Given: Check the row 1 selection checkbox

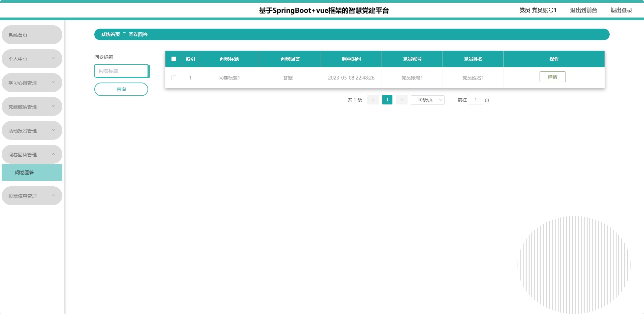Looking at the screenshot, I should (174, 78).
